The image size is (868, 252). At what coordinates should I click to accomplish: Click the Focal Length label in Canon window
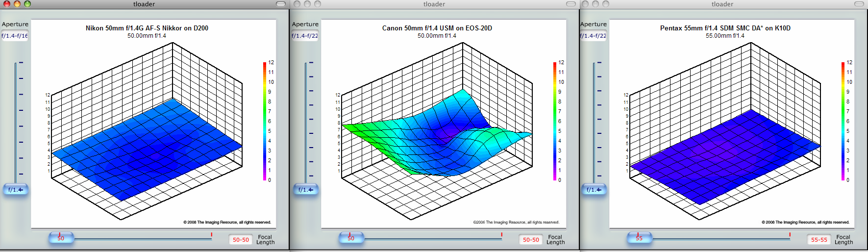tap(555, 240)
